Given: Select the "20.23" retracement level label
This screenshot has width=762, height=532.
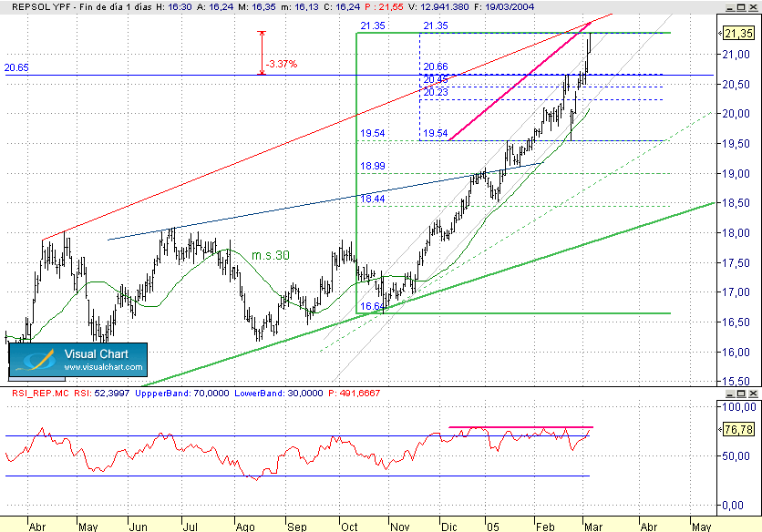Looking at the screenshot, I should 436,92.
